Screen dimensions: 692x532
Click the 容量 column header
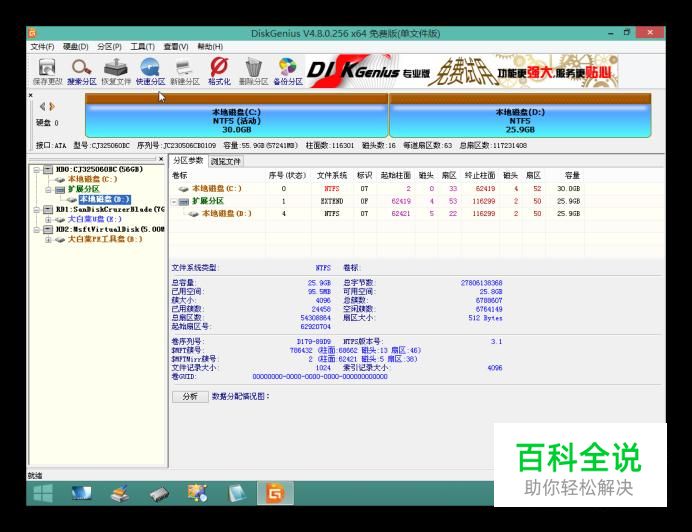[x=572, y=176]
